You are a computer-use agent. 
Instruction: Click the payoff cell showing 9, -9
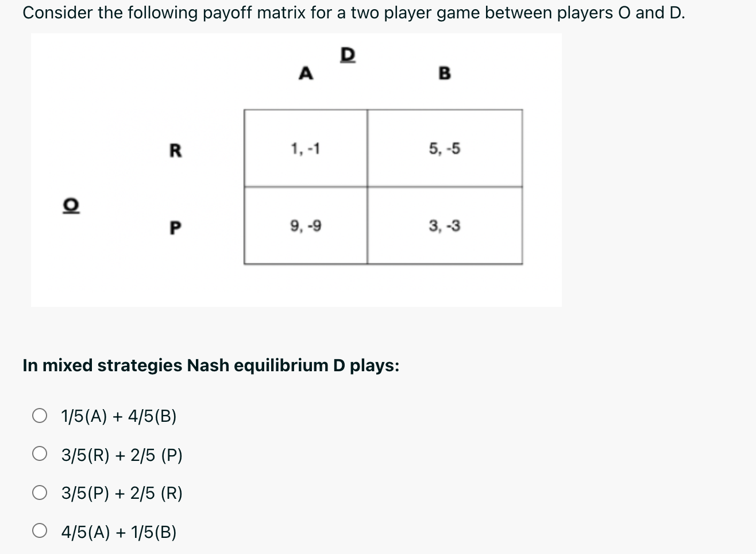[x=305, y=226]
